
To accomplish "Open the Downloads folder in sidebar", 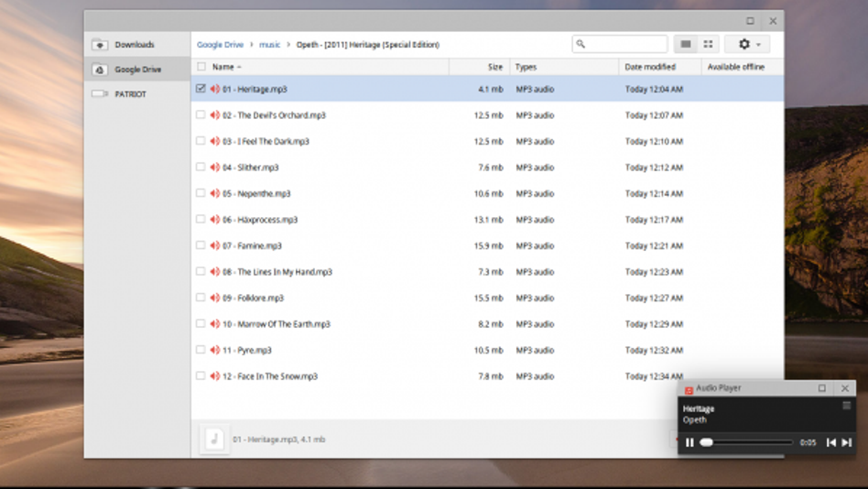I will (x=137, y=44).
